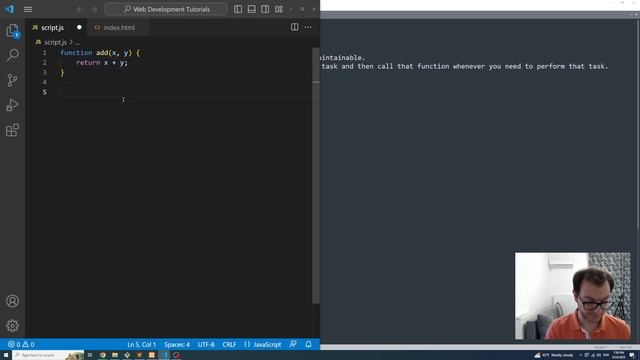This screenshot has width=640, height=360.
Task: Click the 'function' keyword on line 1
Action: (x=76, y=53)
